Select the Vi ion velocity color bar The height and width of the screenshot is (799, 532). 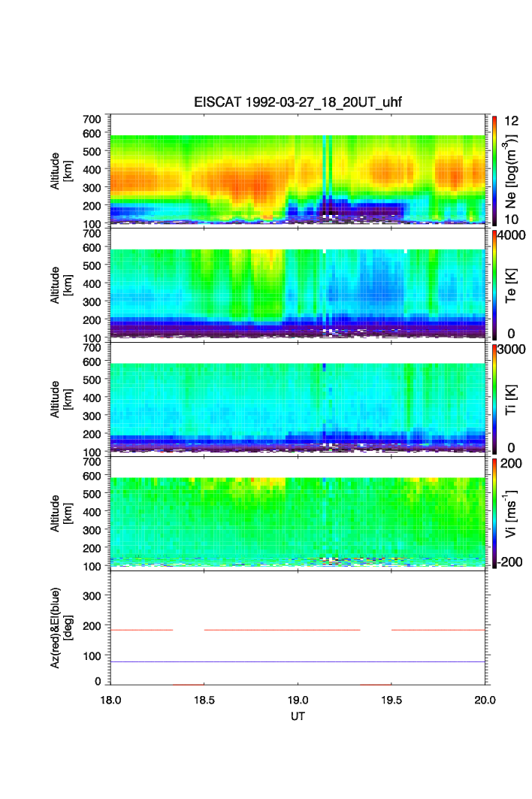point(494,513)
